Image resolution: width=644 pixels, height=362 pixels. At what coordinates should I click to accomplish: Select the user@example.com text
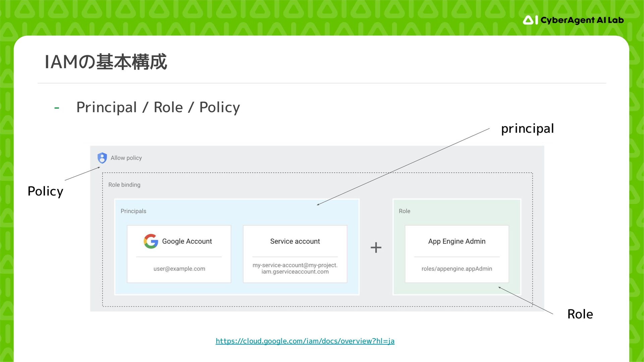point(179,269)
